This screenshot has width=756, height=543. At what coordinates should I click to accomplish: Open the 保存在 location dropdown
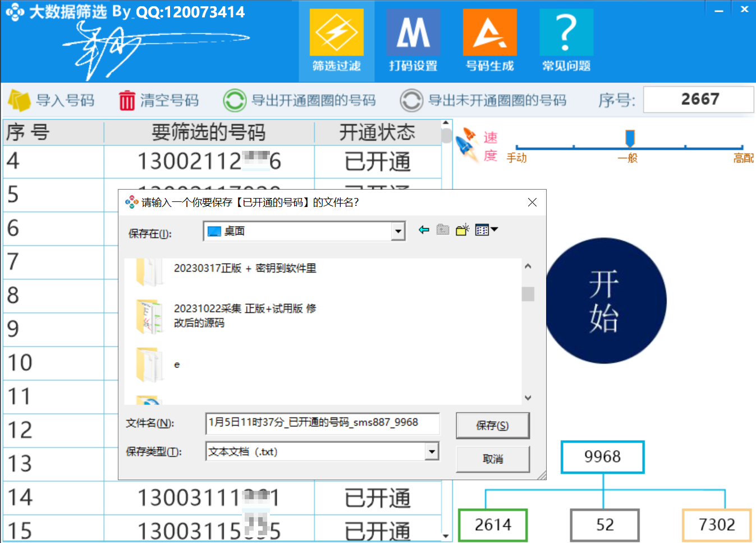tap(398, 231)
